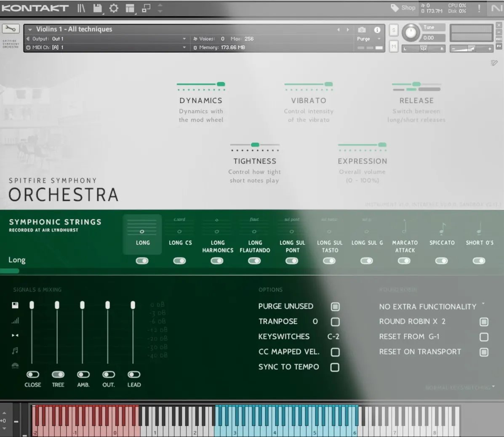
Task: Toggle the RESET ON TRANSPORT checkbox
Action: [484, 352]
